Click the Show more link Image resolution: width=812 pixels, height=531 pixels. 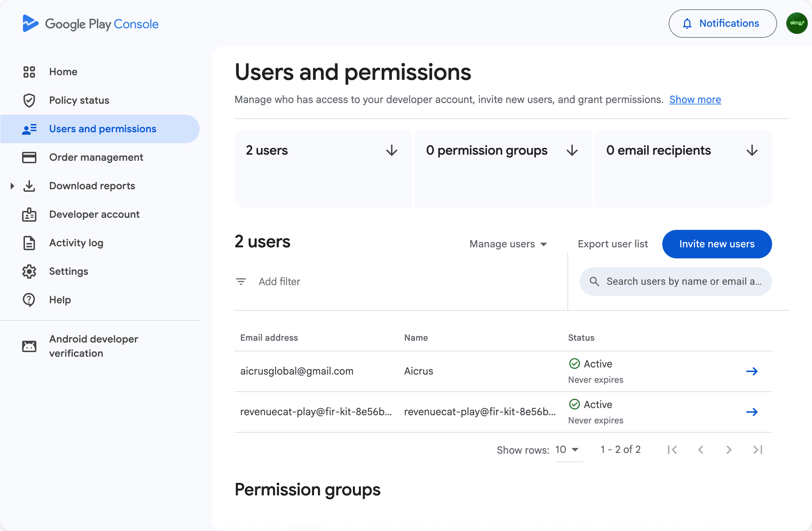pyautogui.click(x=695, y=99)
